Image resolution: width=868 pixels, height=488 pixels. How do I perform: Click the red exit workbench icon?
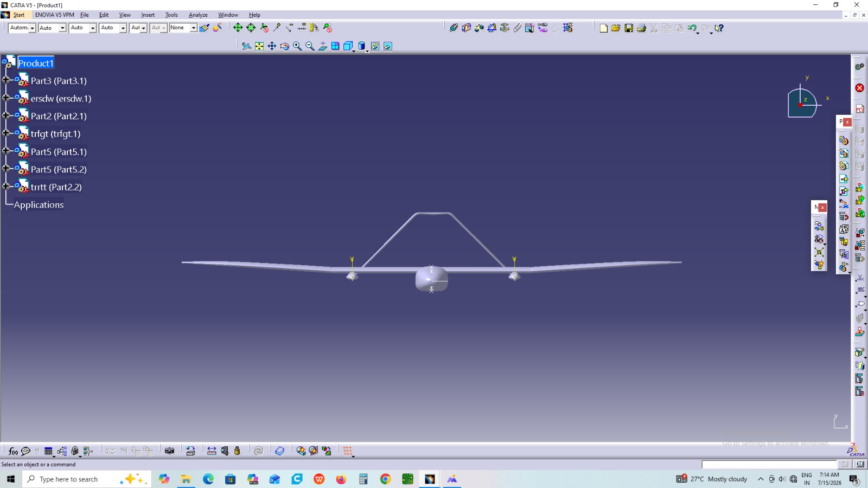click(x=859, y=88)
